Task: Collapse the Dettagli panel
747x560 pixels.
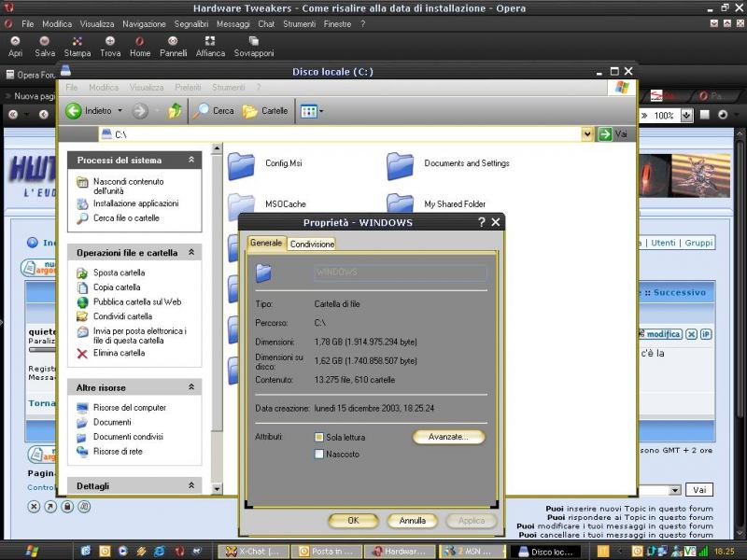Action: coord(191,485)
